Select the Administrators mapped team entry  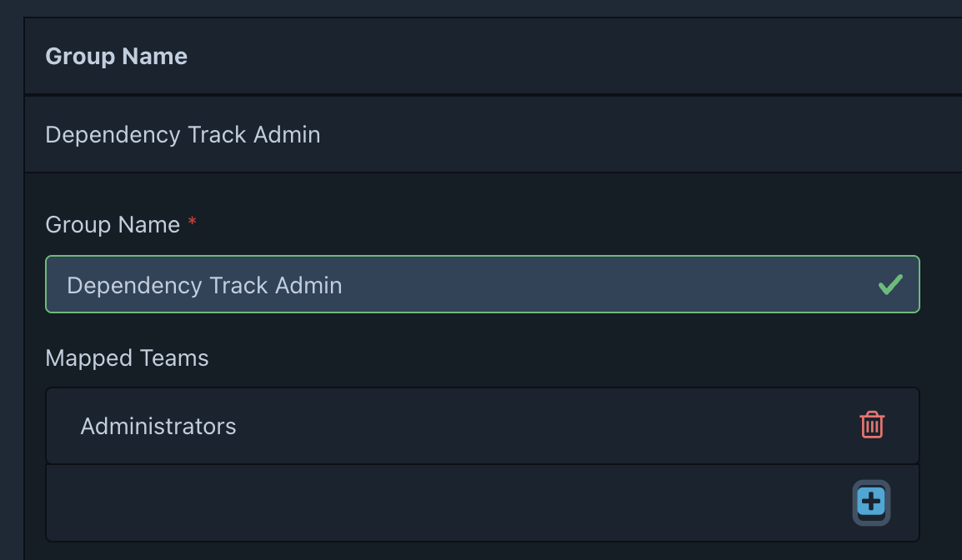coord(158,427)
